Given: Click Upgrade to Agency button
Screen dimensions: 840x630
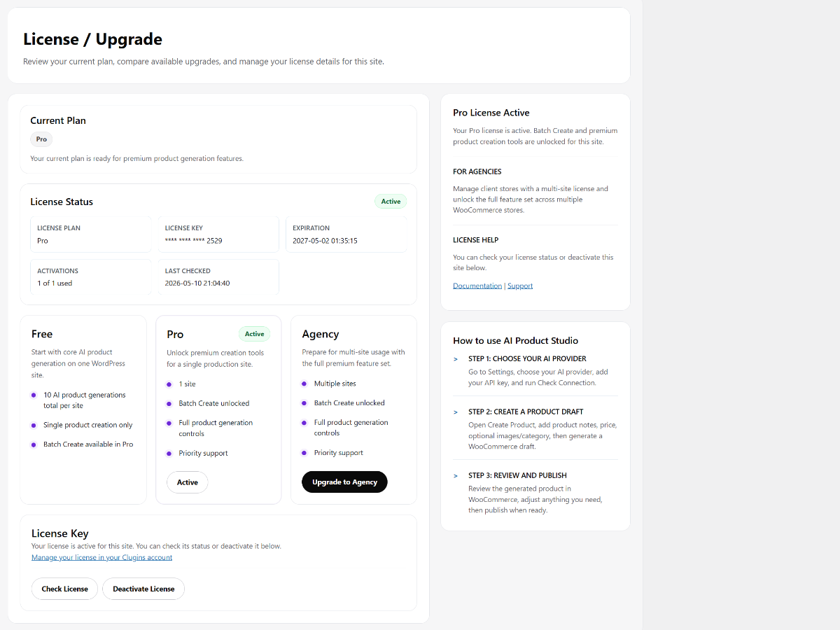Looking at the screenshot, I should (344, 482).
